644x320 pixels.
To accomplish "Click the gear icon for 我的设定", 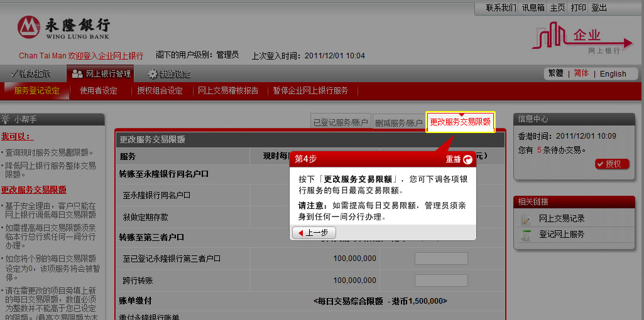I will (153, 74).
